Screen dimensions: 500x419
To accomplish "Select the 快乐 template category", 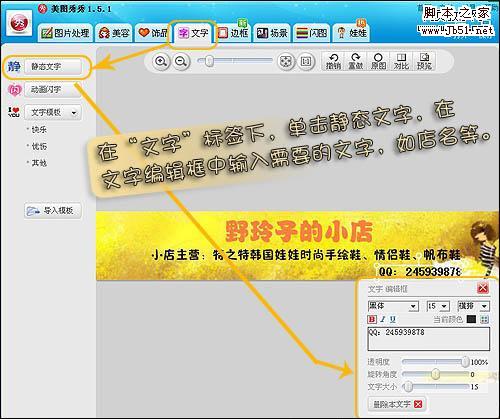I will point(39,129).
